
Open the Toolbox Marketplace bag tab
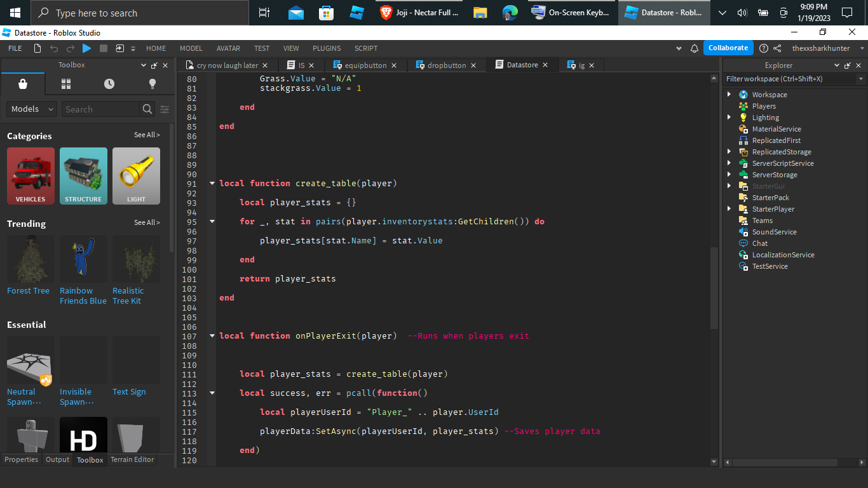point(23,84)
